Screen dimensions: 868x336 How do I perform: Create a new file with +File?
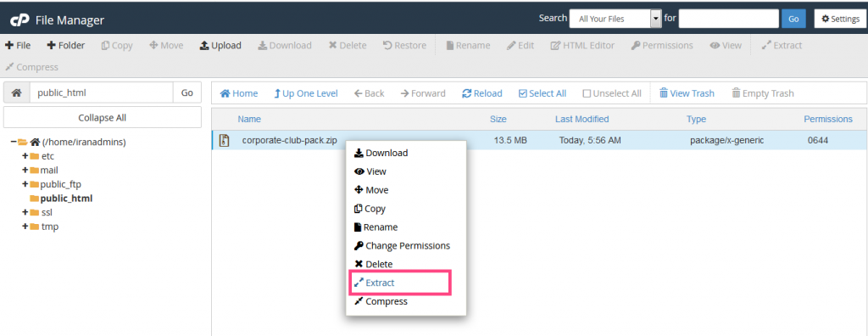click(18, 46)
